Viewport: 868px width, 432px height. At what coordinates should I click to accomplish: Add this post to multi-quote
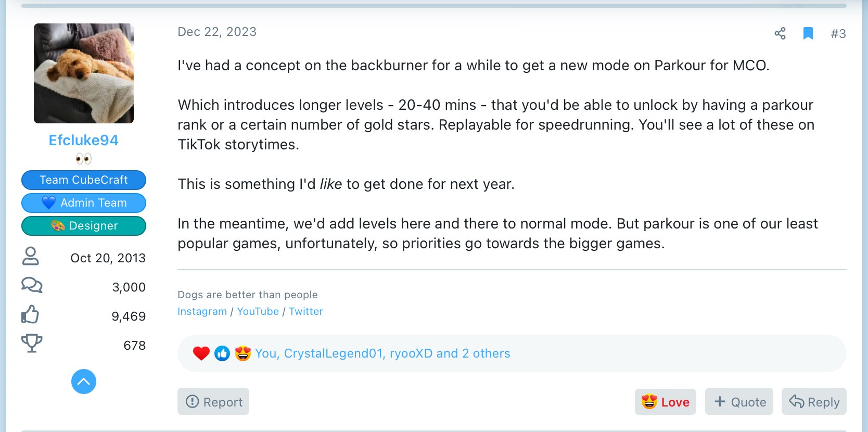[x=739, y=401]
